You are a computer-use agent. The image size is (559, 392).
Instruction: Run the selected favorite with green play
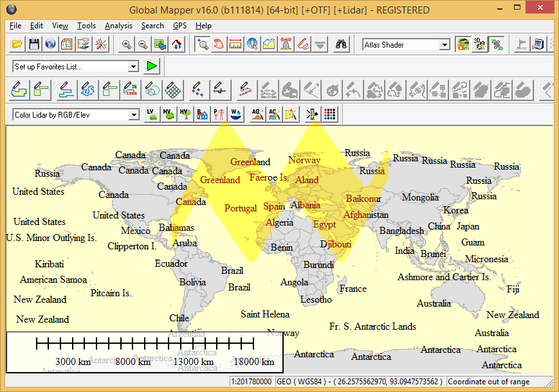[x=152, y=66]
